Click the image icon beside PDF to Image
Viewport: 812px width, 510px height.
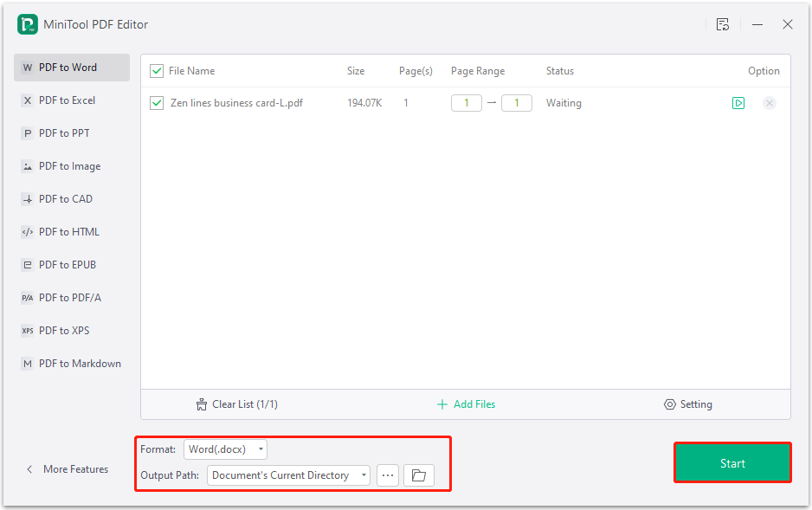28,166
